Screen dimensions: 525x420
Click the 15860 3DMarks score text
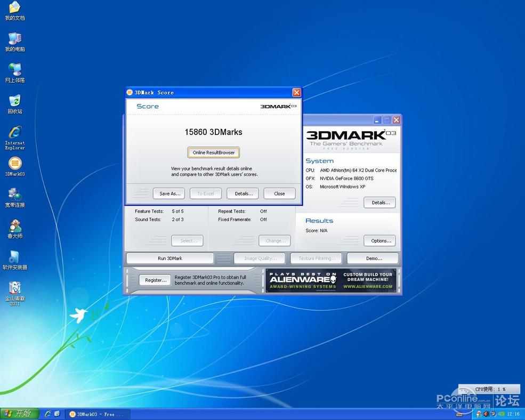[213, 132]
